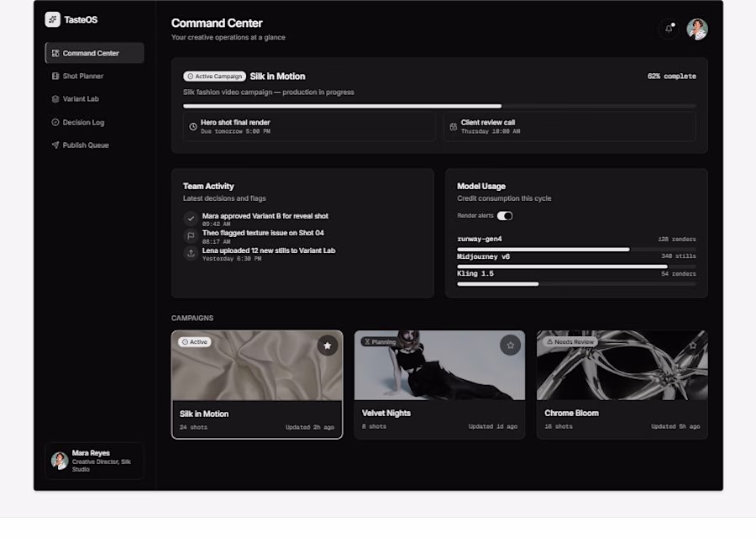Click the '128 renders' value
The image size is (756, 538).
pos(677,240)
